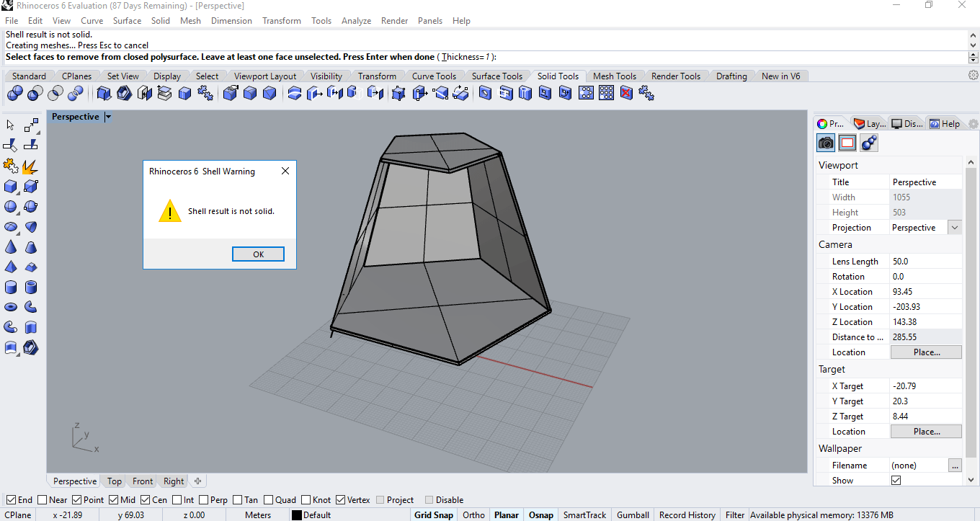This screenshot has width=980, height=521.
Task: Switch to the Mesh Tools toolbar tab
Action: click(615, 76)
